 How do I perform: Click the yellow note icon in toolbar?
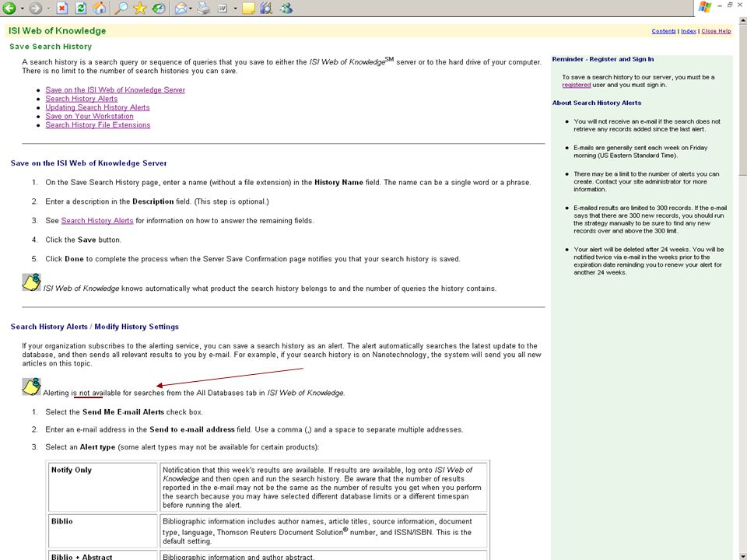click(x=248, y=8)
